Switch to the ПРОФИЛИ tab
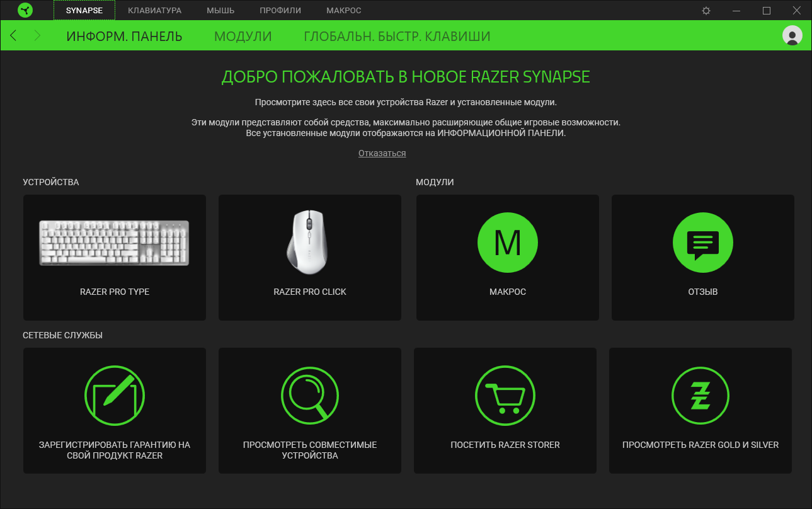This screenshot has width=812, height=509. (280, 11)
